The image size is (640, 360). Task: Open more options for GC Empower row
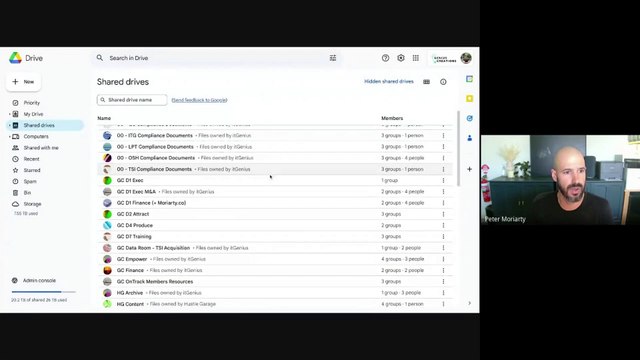(443, 259)
